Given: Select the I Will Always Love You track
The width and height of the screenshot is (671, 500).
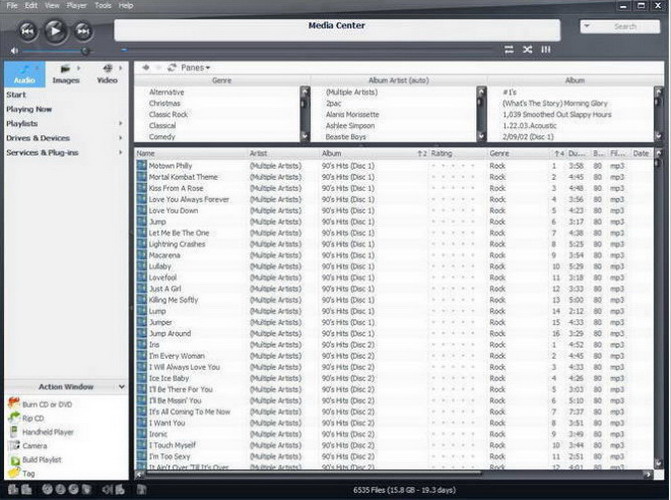Looking at the screenshot, I should coord(184,367).
